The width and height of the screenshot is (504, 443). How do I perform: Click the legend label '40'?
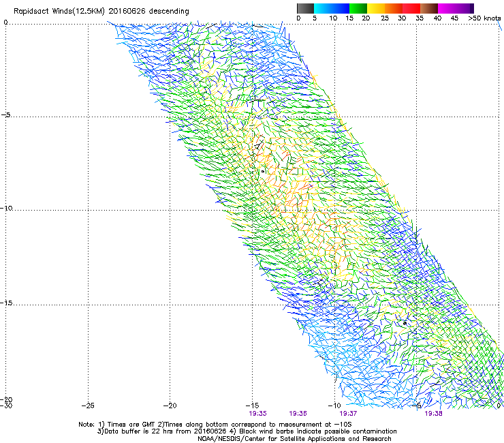coord(437,18)
